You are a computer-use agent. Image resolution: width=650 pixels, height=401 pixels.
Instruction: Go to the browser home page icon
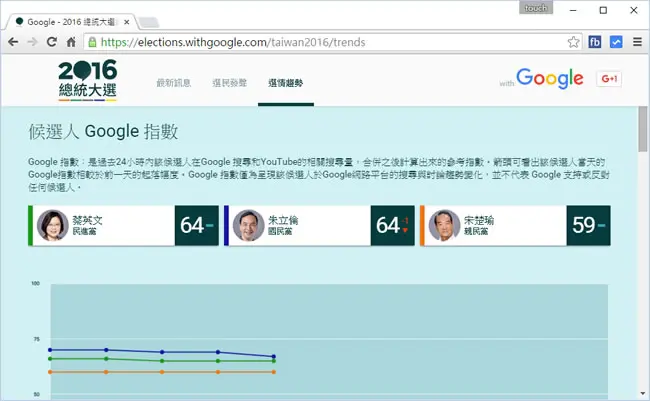coord(71,42)
